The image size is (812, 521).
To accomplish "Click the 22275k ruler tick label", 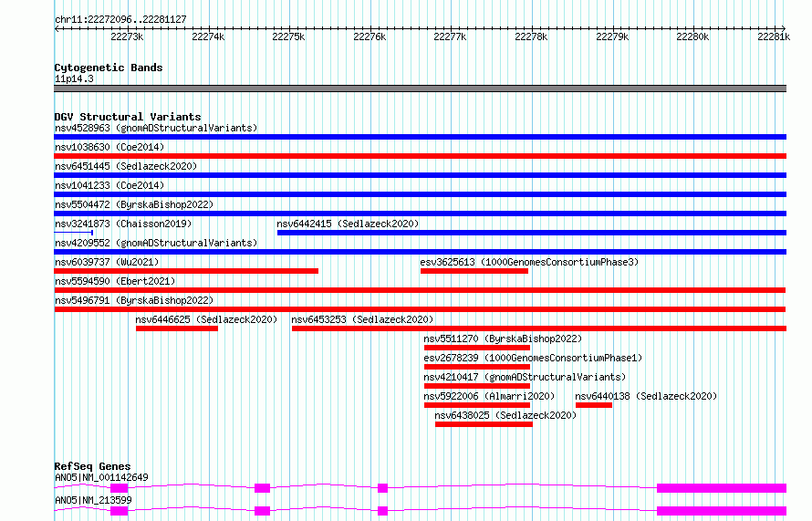I will click(x=288, y=36).
